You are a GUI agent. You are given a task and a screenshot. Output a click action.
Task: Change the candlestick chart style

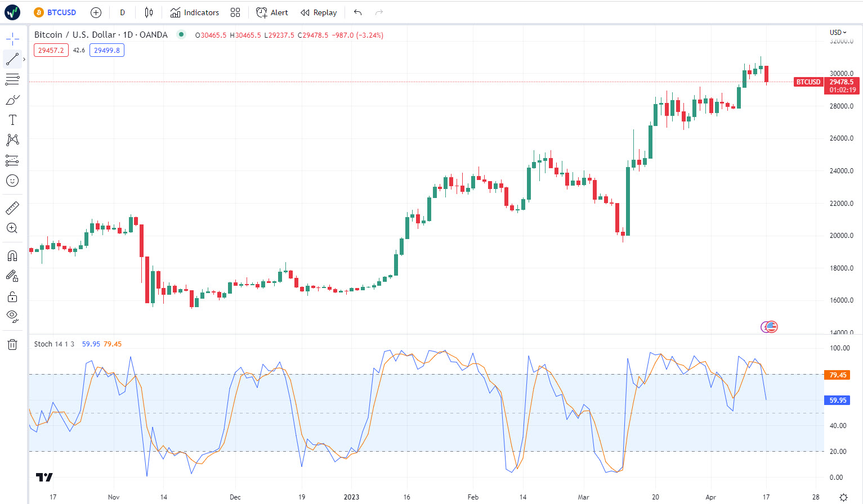tap(149, 12)
